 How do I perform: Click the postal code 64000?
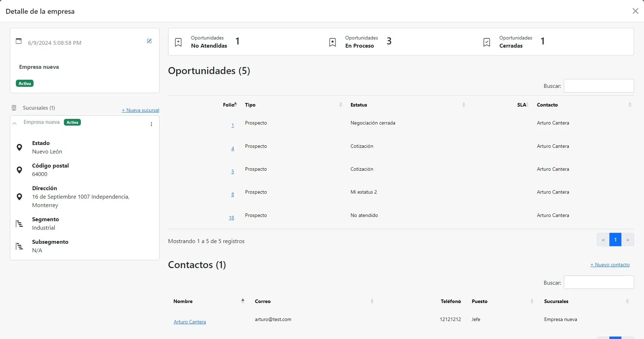pos(40,174)
